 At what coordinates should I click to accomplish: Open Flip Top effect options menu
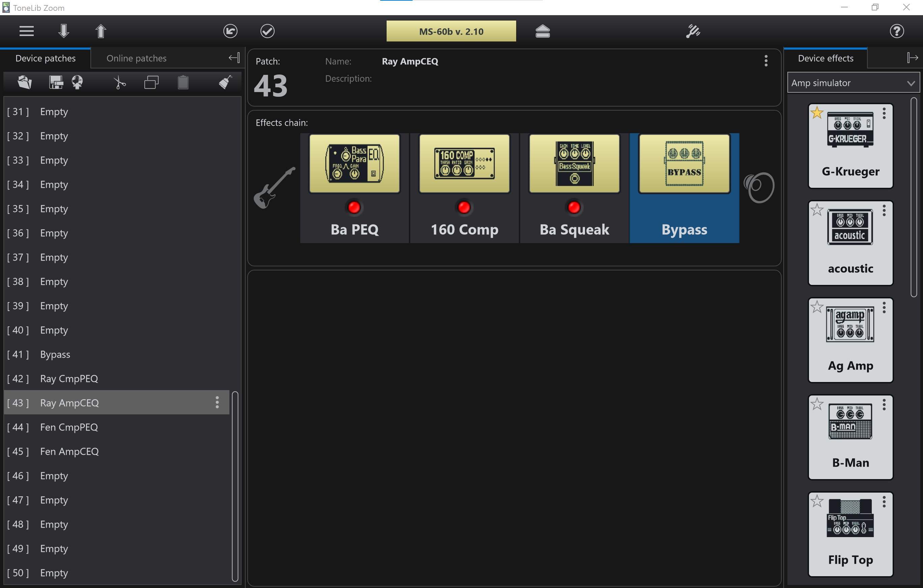click(884, 501)
